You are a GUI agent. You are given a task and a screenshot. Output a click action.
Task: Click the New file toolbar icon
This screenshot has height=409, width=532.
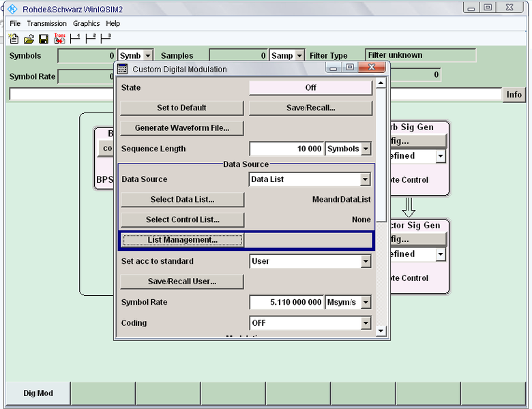[14, 39]
